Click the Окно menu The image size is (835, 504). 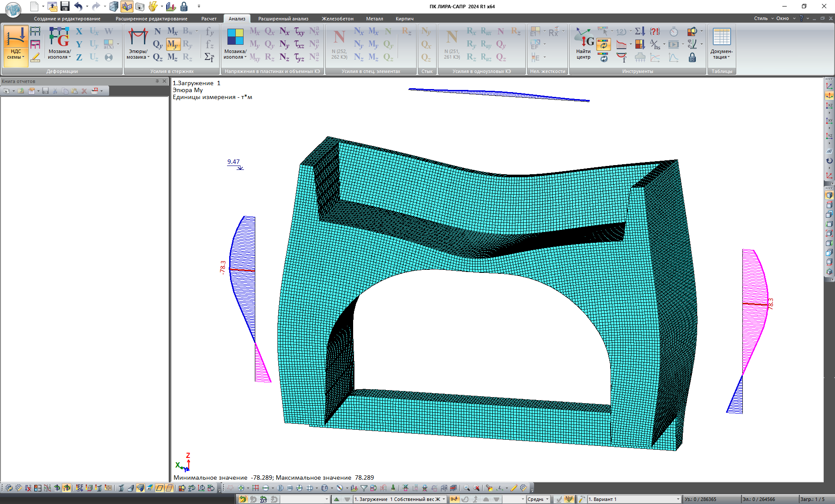pos(782,18)
